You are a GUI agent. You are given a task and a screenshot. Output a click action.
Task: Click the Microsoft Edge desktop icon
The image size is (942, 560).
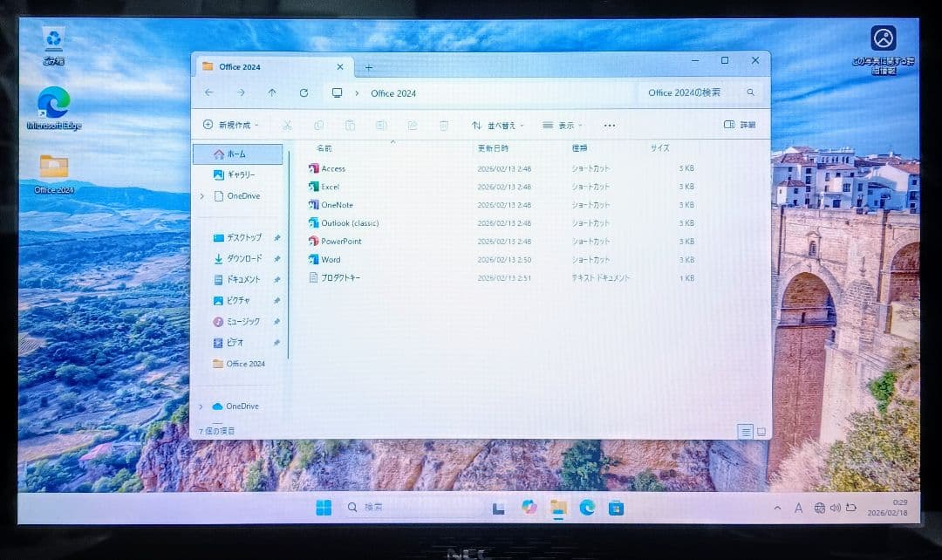(x=53, y=108)
